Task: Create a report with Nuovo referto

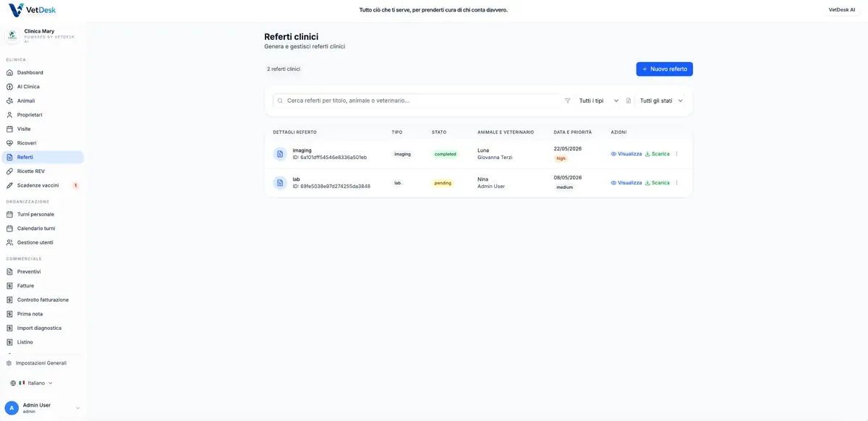Action: click(x=665, y=69)
